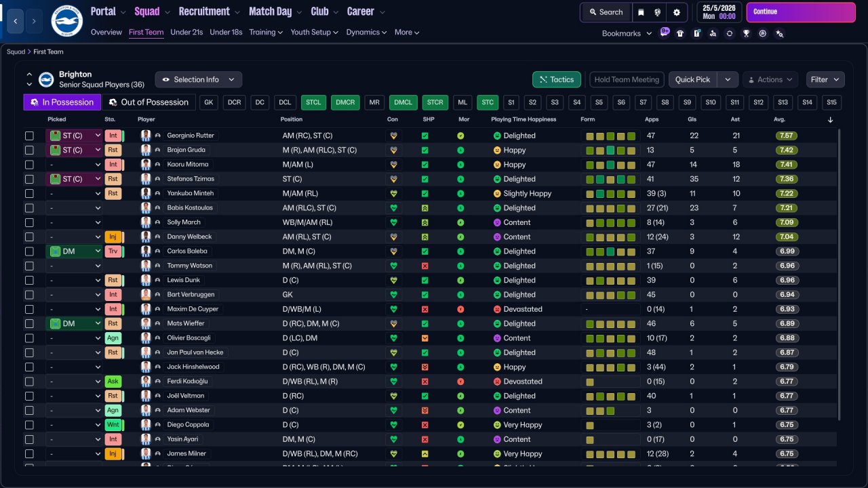
Task: Click the Brighton club badge in header
Action: tap(66, 21)
